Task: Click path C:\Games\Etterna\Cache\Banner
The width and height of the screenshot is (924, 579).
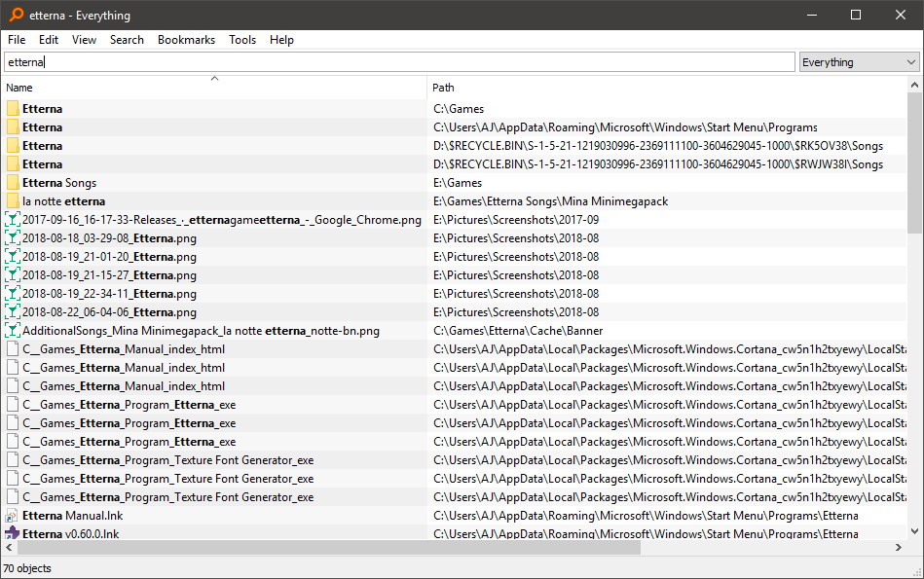Action: (518, 331)
